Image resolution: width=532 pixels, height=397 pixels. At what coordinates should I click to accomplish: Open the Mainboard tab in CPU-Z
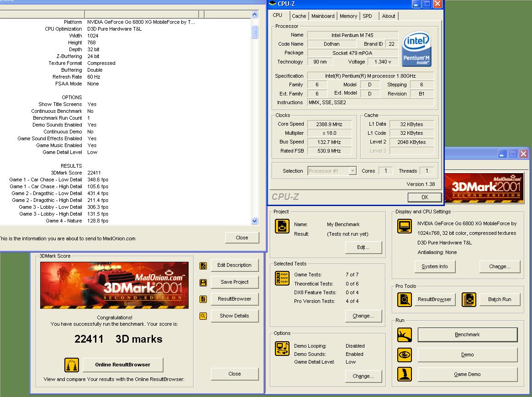pos(323,16)
